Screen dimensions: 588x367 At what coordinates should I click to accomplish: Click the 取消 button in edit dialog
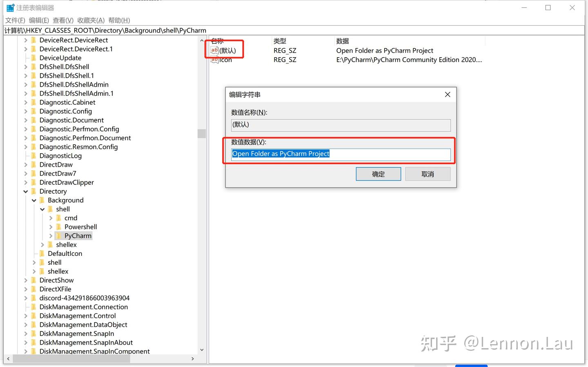(x=428, y=174)
